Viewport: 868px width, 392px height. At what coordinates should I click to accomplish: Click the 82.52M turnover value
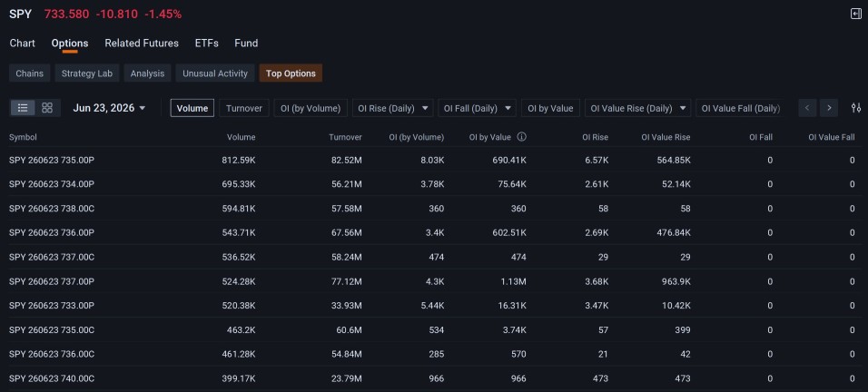click(345, 161)
